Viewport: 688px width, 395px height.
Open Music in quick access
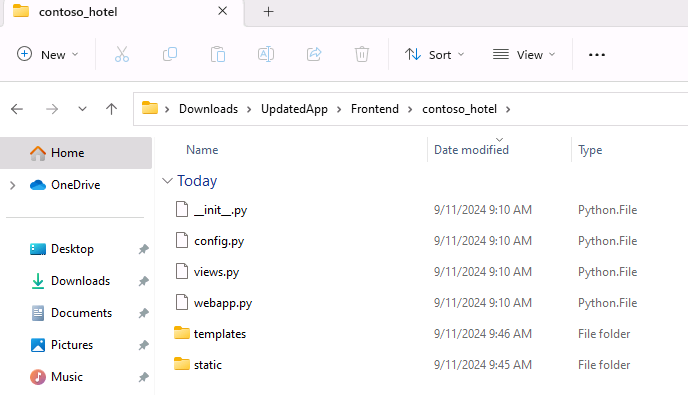pyautogui.click(x=67, y=377)
